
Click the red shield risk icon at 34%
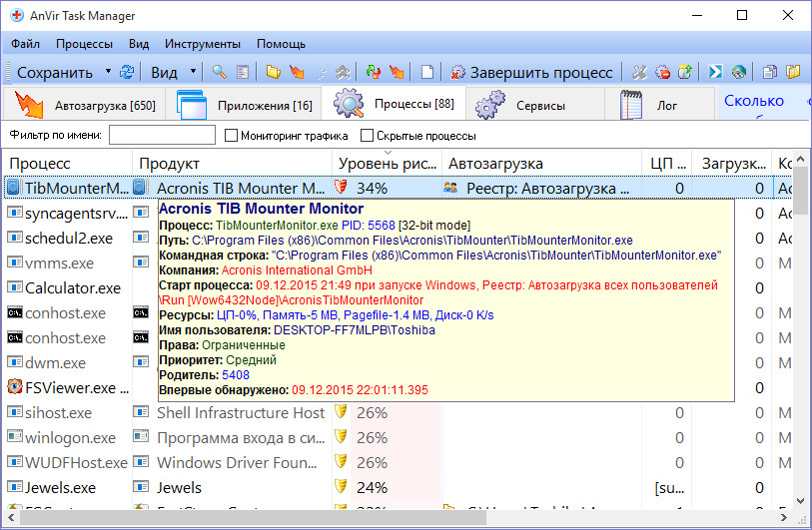(x=341, y=187)
